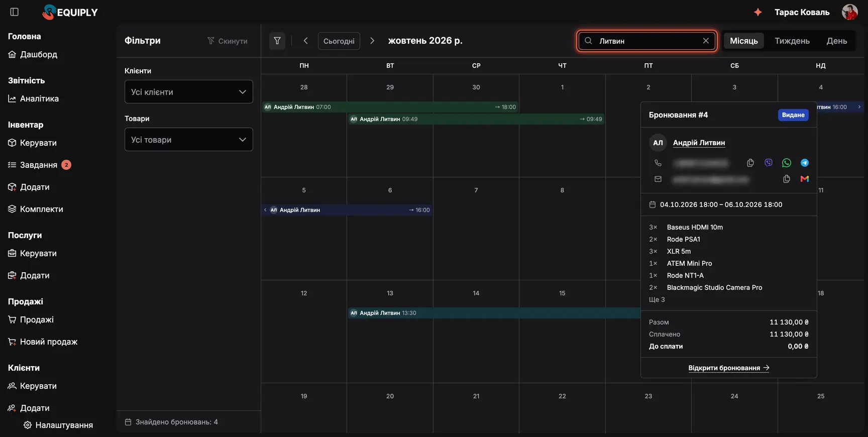Open Налаштування settings
Image resolution: width=868 pixels, height=437 pixels.
pyautogui.click(x=58, y=425)
